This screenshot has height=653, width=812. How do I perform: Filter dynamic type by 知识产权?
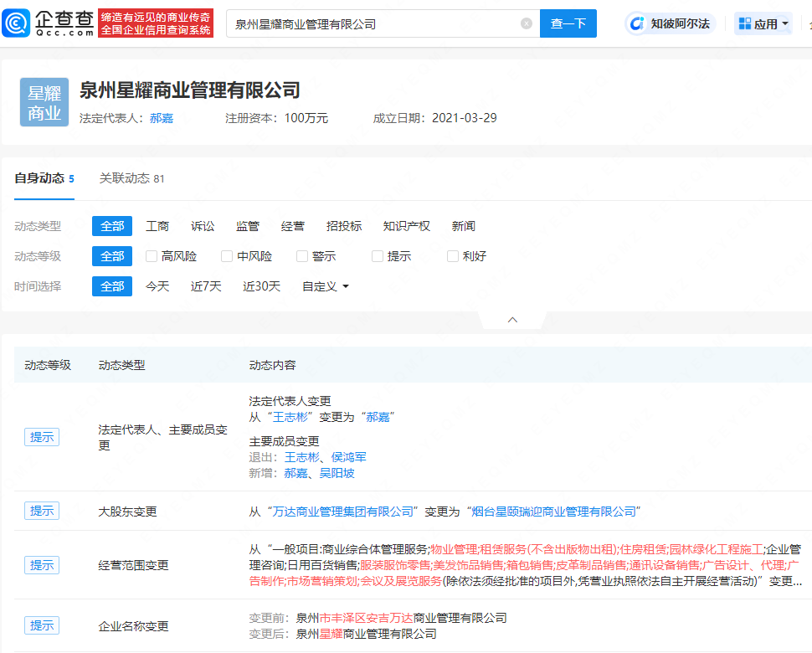[x=407, y=226]
